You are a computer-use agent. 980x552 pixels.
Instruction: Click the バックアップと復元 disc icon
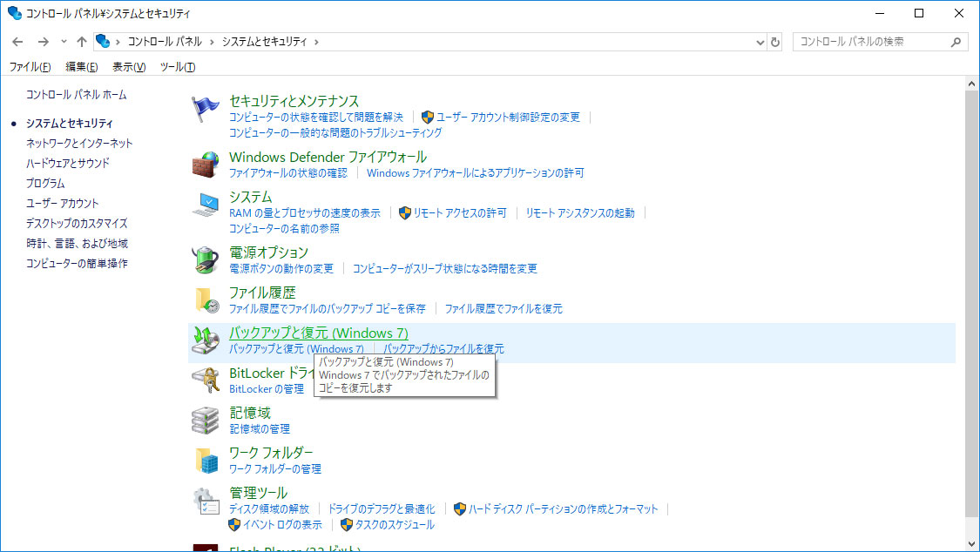[205, 340]
